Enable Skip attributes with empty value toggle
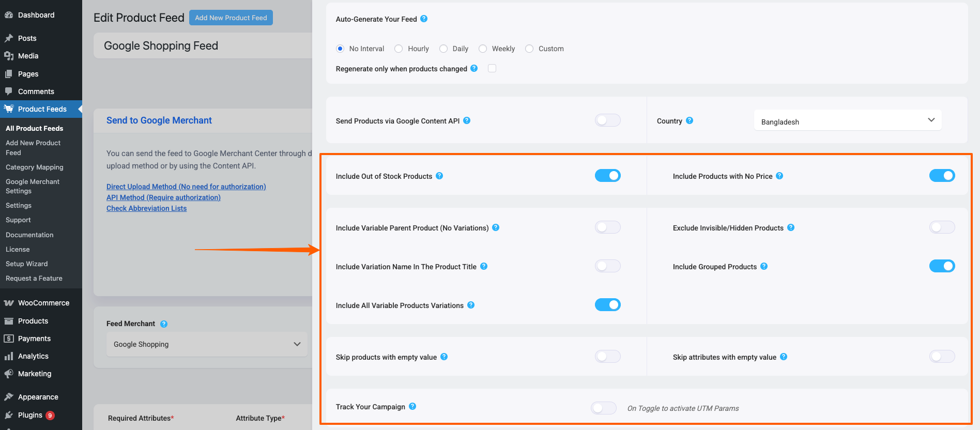 pos(942,357)
